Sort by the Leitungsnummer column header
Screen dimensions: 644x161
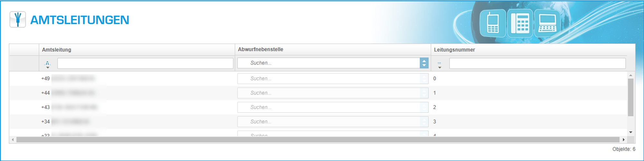point(454,50)
